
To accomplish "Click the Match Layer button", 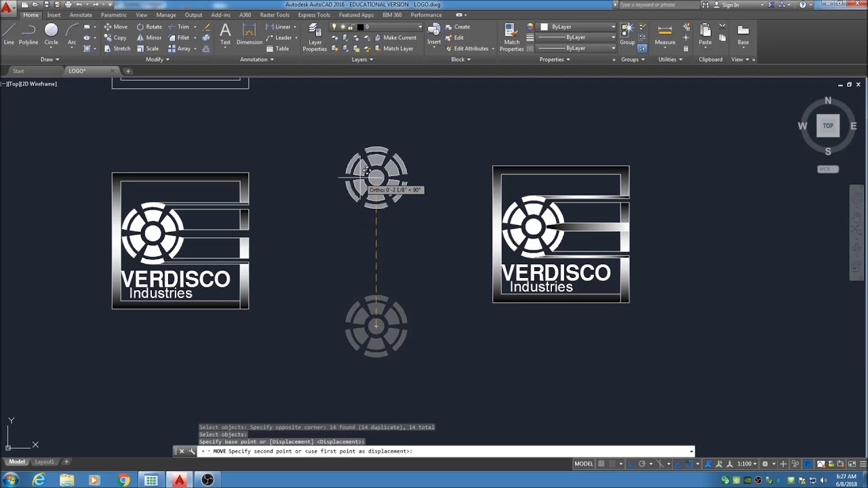I will coord(393,49).
